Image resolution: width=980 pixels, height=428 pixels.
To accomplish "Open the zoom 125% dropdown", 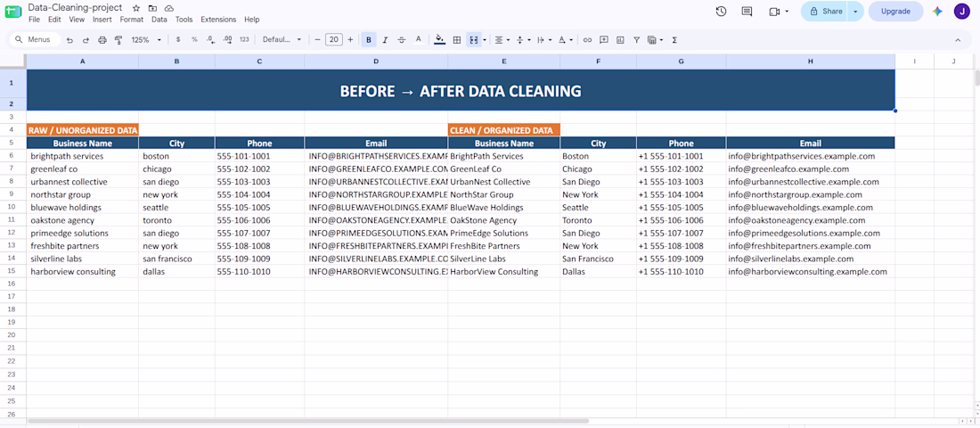I will [145, 39].
